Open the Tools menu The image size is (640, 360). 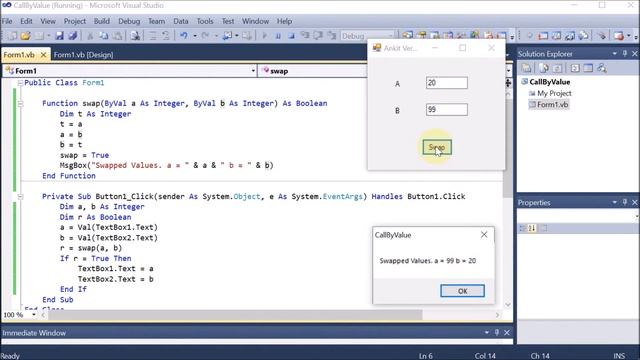coord(205,21)
